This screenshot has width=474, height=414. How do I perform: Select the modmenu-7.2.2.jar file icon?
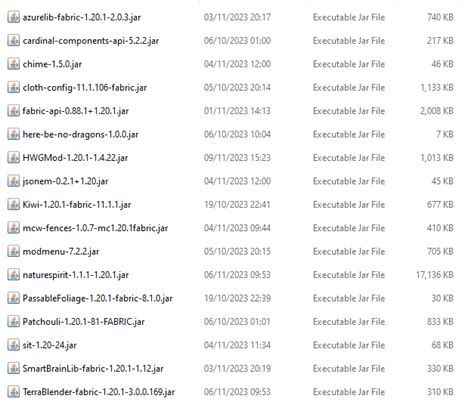[x=13, y=251]
